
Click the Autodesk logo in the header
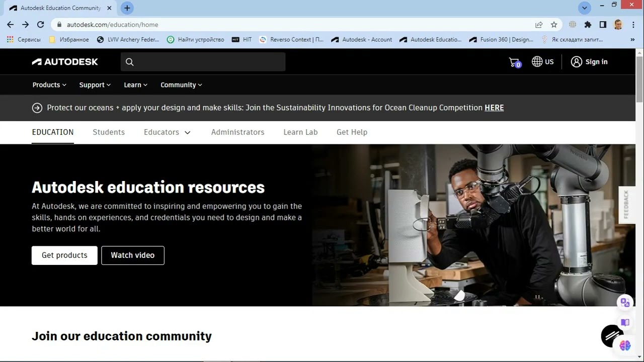[x=65, y=62]
